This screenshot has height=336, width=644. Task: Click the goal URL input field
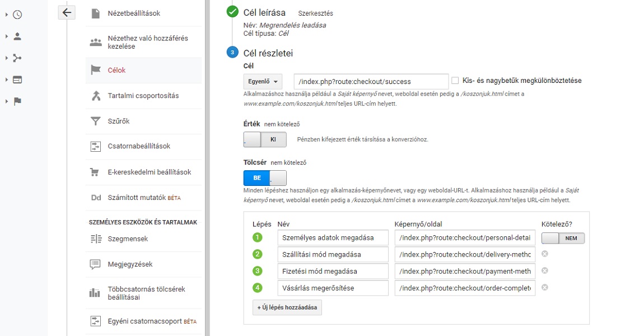pos(371,81)
